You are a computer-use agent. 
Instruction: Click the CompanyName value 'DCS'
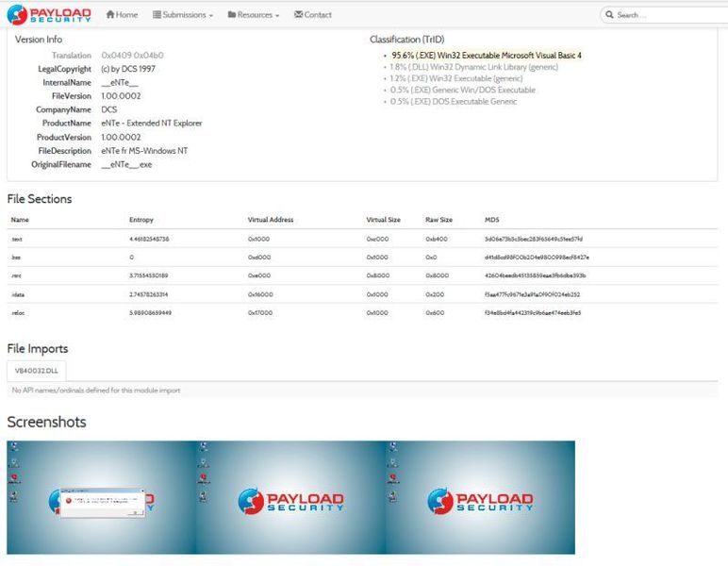pyautogui.click(x=109, y=109)
